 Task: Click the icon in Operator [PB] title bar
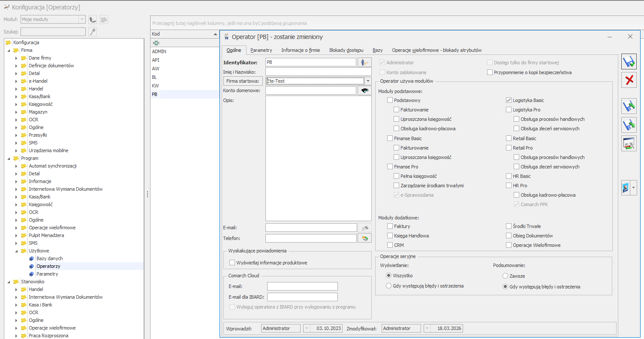[x=226, y=37]
